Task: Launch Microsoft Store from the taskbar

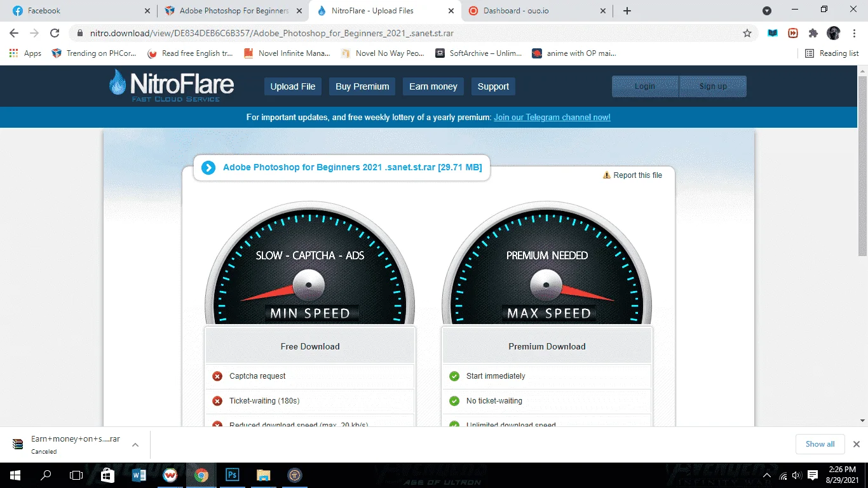Action: (x=107, y=475)
